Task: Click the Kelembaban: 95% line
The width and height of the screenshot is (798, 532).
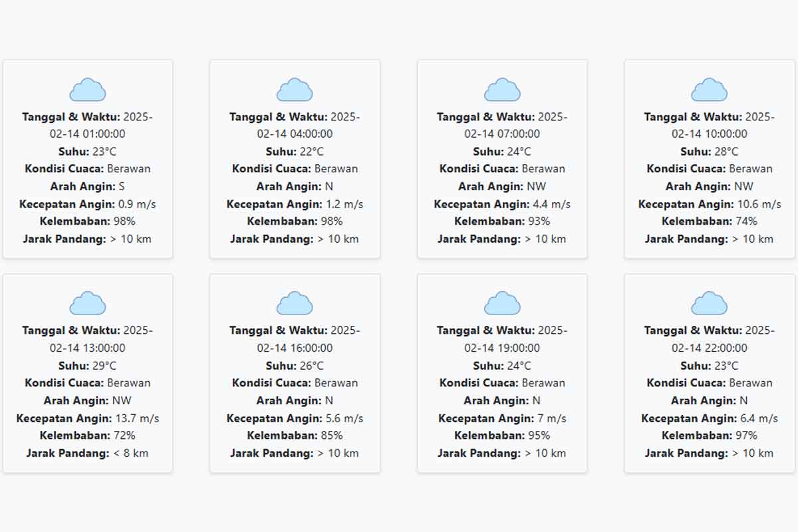Action: tap(502, 436)
